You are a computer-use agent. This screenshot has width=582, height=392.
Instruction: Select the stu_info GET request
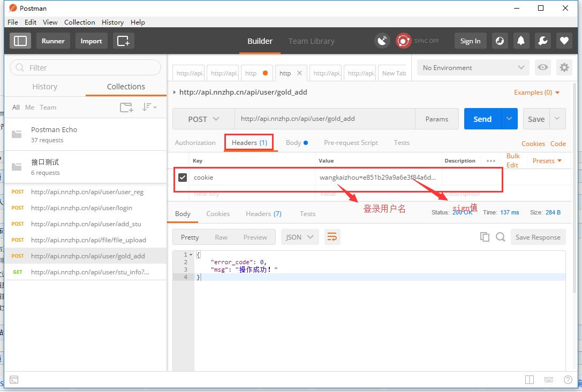click(85, 272)
